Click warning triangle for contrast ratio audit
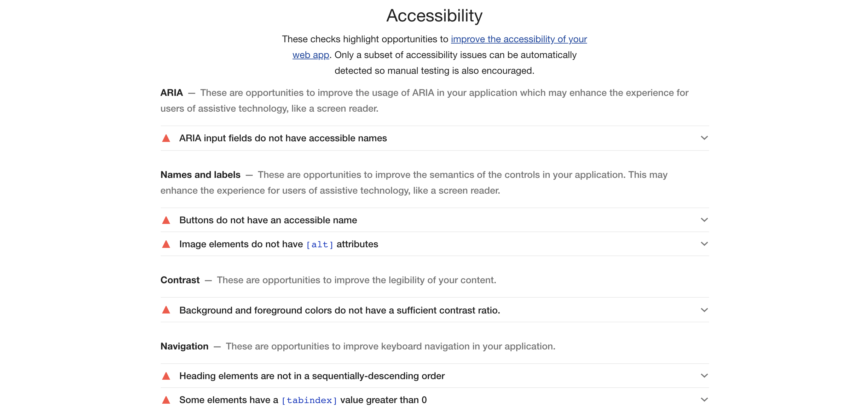868x410 pixels. [x=166, y=310]
